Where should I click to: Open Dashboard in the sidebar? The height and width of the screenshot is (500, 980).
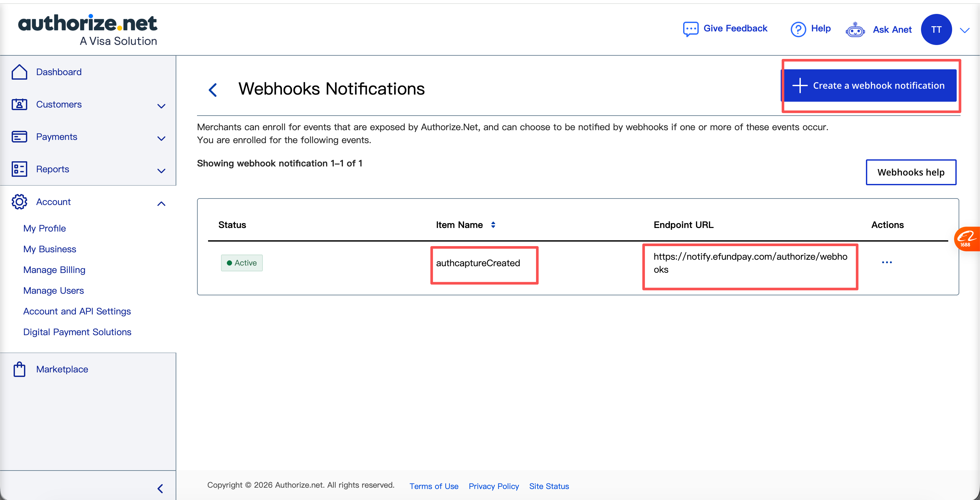pos(59,72)
